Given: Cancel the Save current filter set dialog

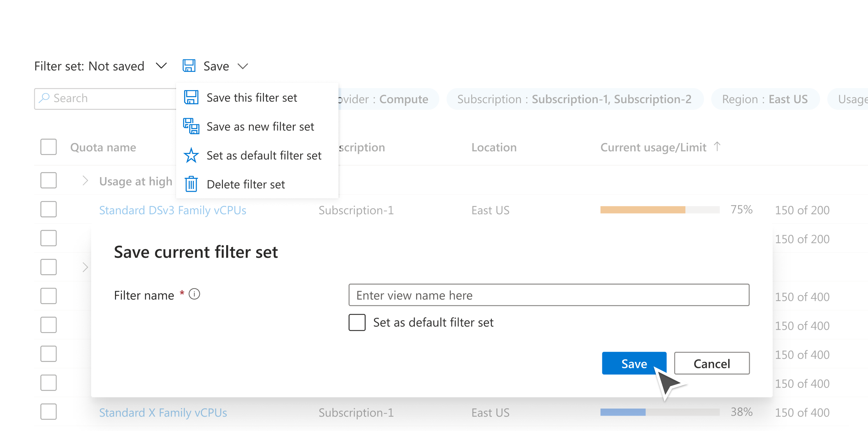Looking at the screenshot, I should pyautogui.click(x=712, y=363).
